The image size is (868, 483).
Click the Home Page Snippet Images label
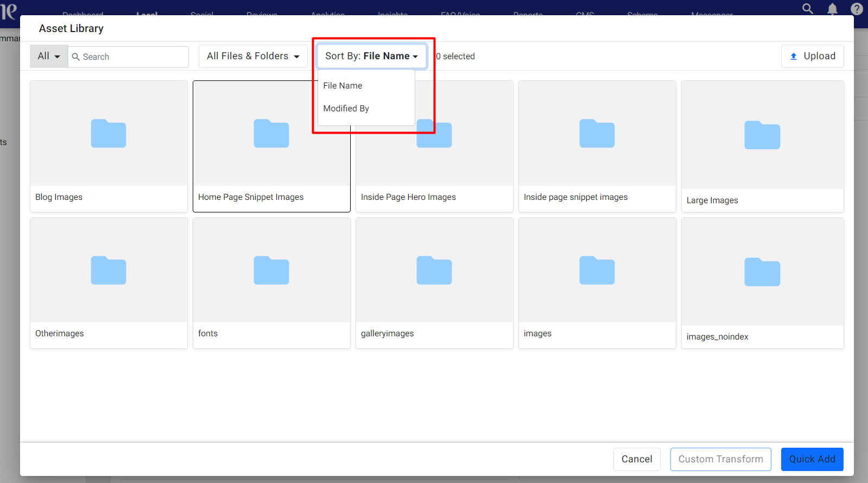pos(251,197)
